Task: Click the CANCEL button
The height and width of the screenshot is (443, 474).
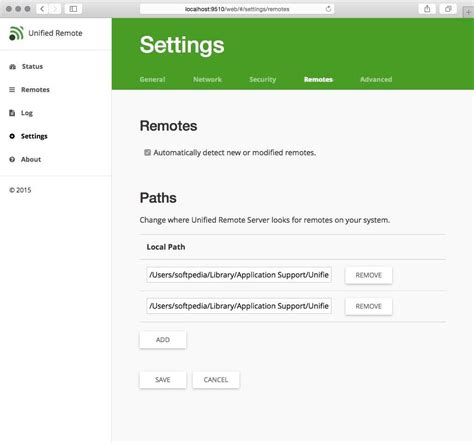Action: pyautogui.click(x=216, y=380)
